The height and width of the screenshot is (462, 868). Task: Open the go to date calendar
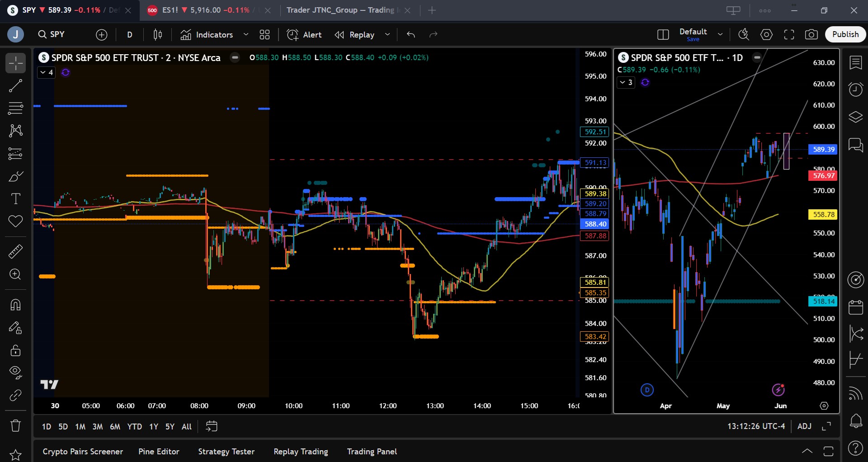tap(212, 426)
